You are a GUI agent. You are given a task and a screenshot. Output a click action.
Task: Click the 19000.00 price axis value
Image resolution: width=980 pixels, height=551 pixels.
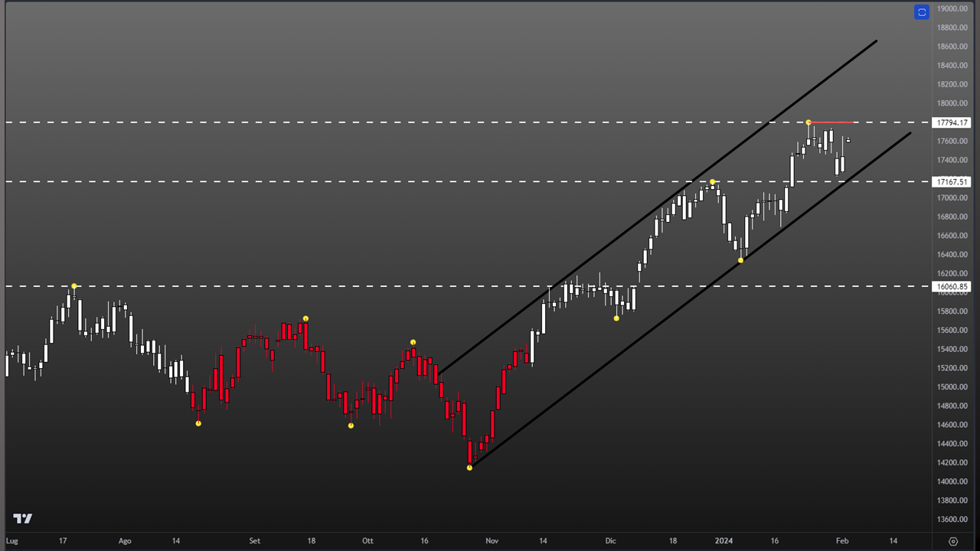[952, 9]
